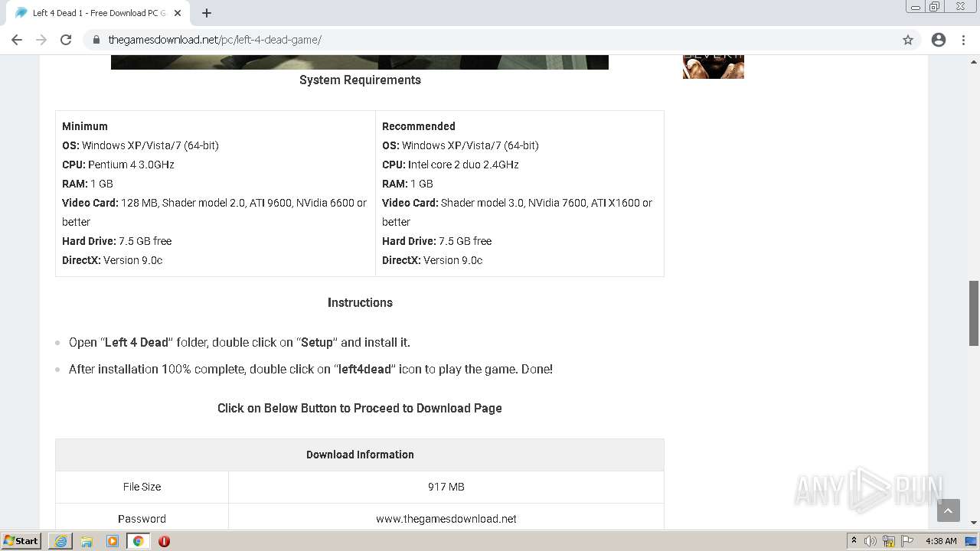Open Windows Explorer folder on taskbar
The height and width of the screenshot is (551, 980).
[87, 541]
